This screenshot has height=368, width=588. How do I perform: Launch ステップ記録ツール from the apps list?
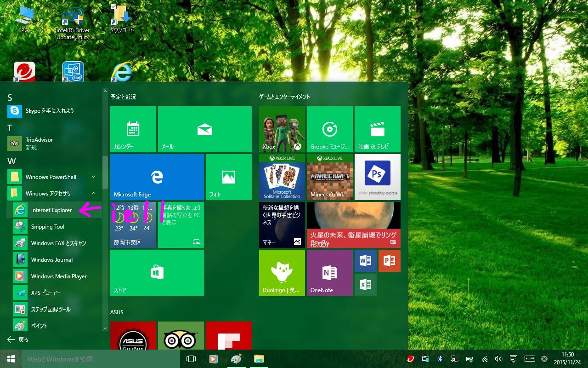pos(54,310)
